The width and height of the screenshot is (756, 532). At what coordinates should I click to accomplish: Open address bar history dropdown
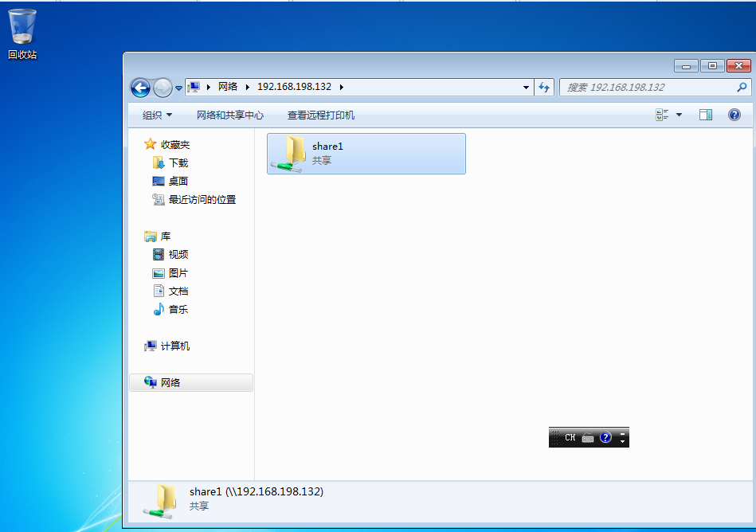pyautogui.click(x=526, y=88)
